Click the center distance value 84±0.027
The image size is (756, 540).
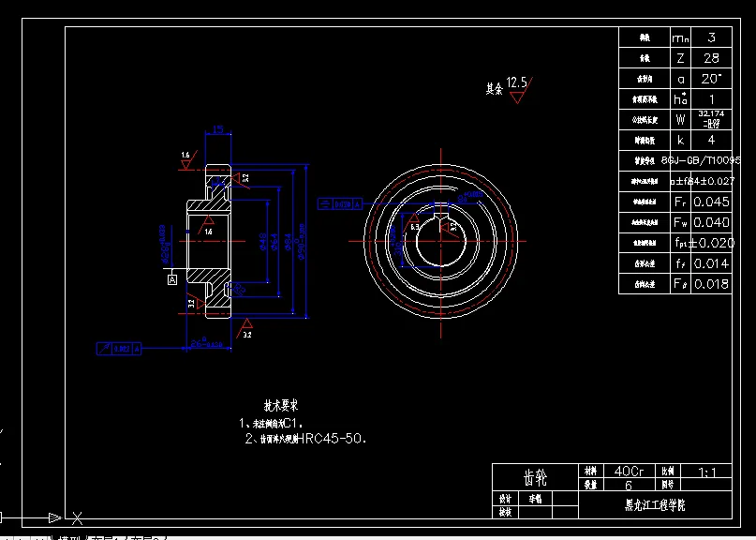(713, 182)
